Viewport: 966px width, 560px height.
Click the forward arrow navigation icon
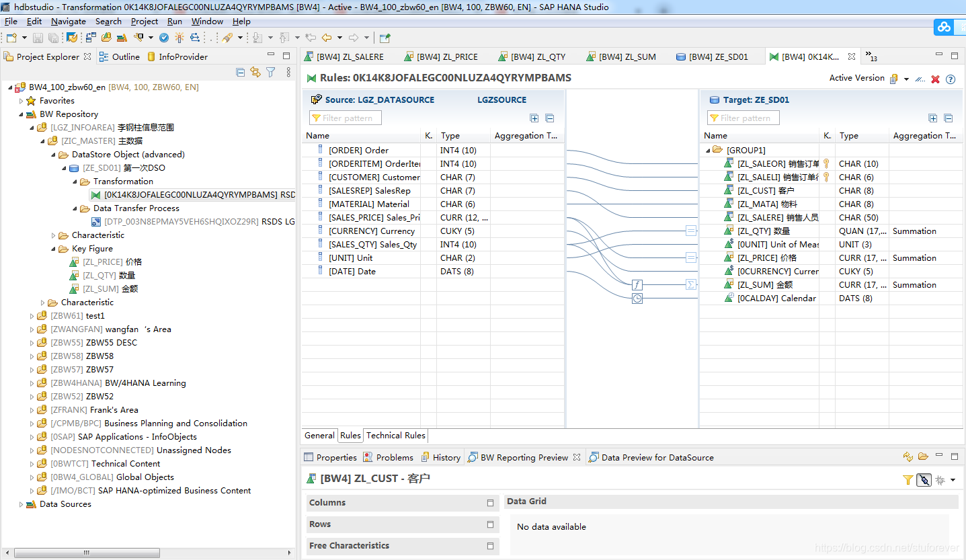click(353, 38)
